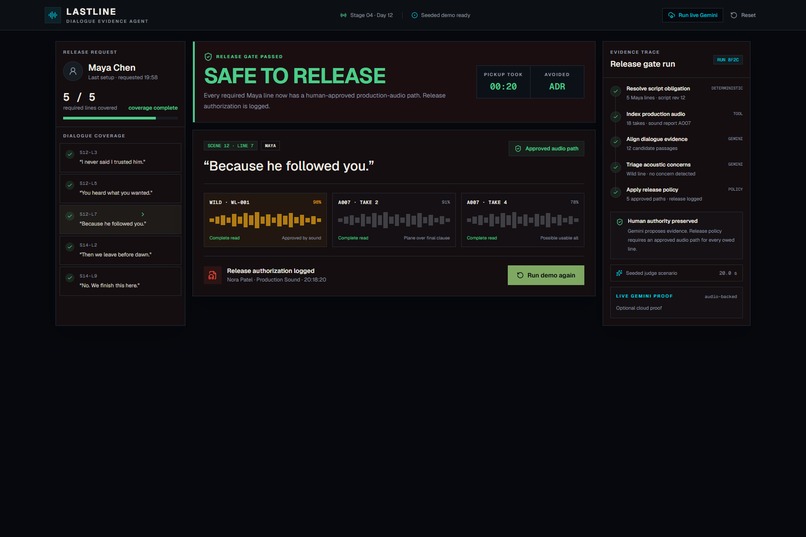This screenshot has width=806, height=537.
Task: Click the Apply release policy step title
Action: pos(652,190)
